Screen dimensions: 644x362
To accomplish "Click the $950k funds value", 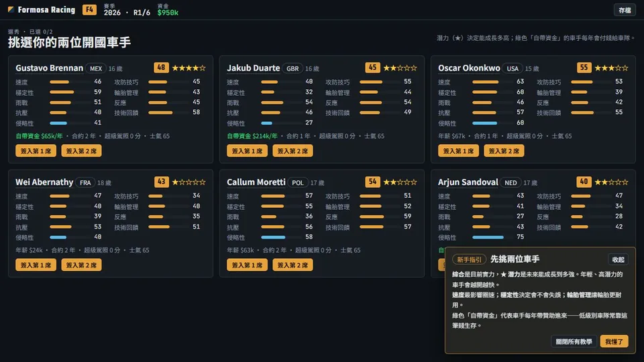I will tap(168, 13).
